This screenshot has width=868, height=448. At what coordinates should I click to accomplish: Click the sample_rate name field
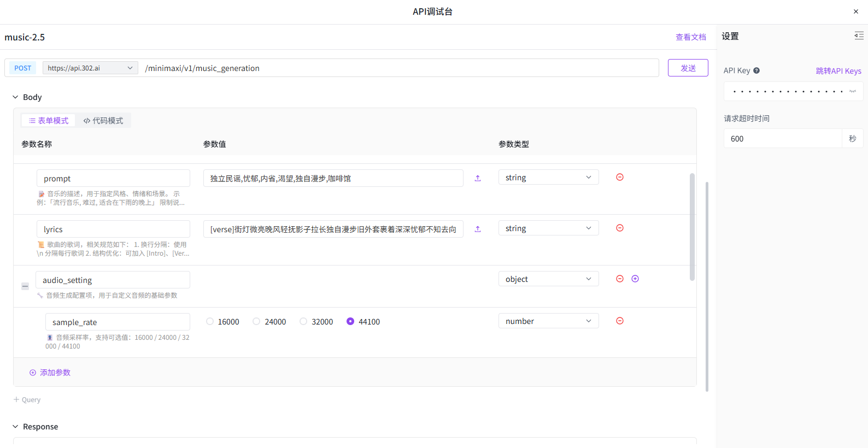(x=118, y=322)
